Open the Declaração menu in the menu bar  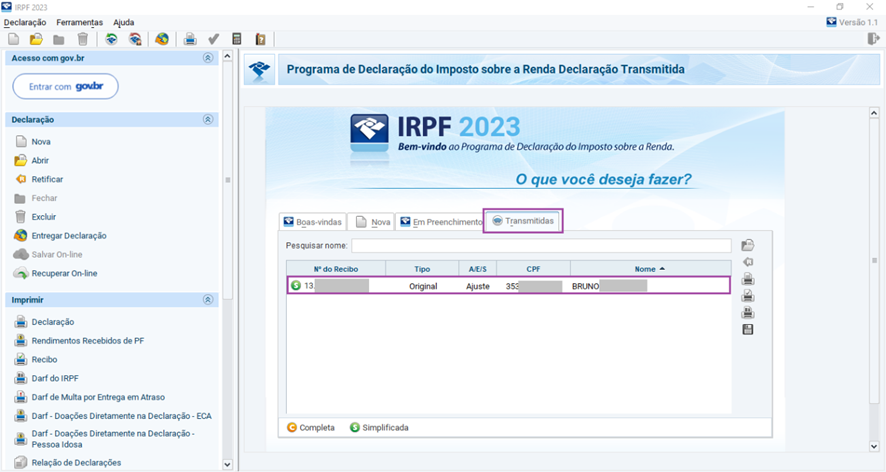[x=25, y=23]
